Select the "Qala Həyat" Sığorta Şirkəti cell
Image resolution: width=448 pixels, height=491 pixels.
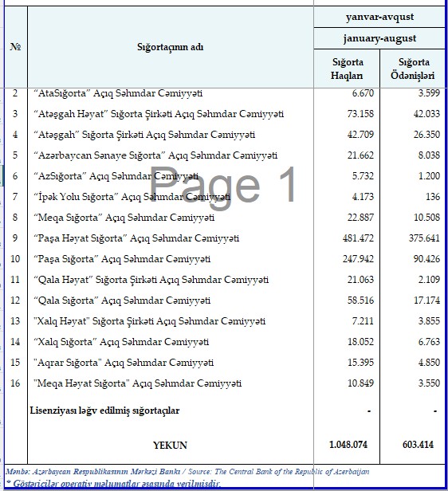click(x=151, y=280)
